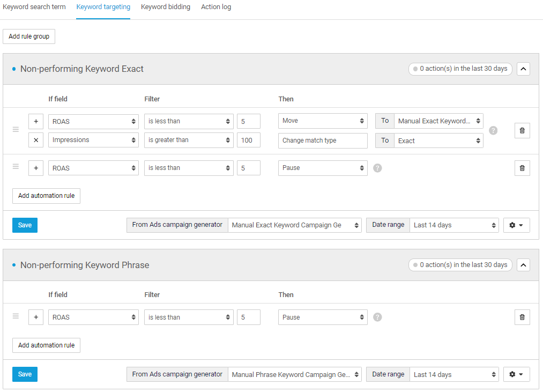This screenshot has width=543, height=392.
Task: Delete the ROAS rule in Keyword Phrase group
Action: click(x=522, y=317)
